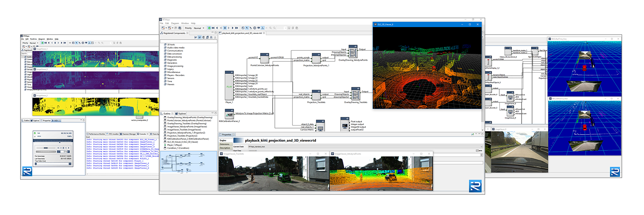Click RTMaps logo in right window corner

(x=615, y=172)
